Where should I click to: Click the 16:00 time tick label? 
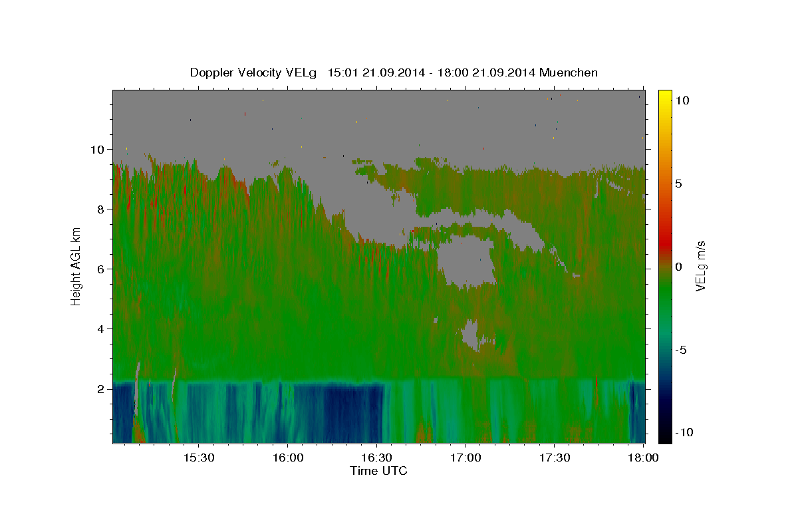click(x=288, y=458)
